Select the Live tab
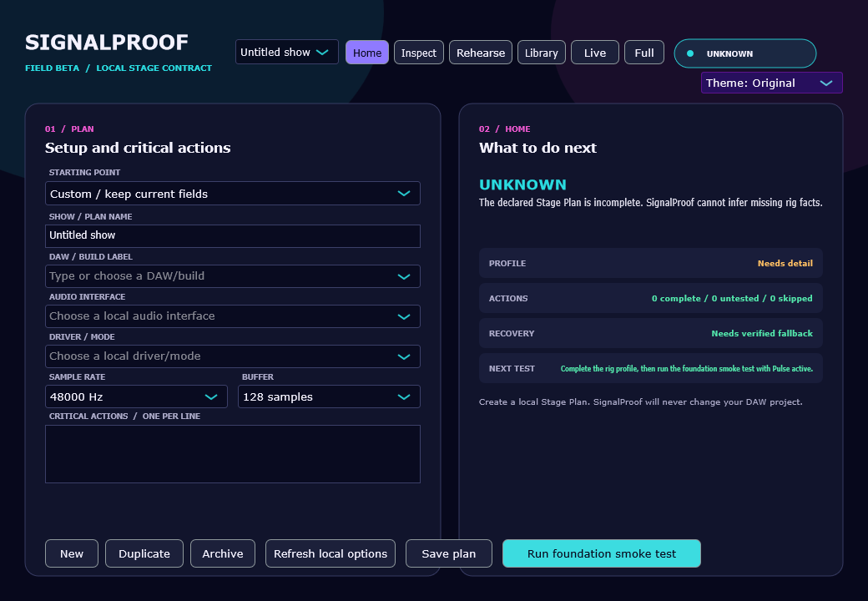This screenshot has height=601, width=868. 594,53
